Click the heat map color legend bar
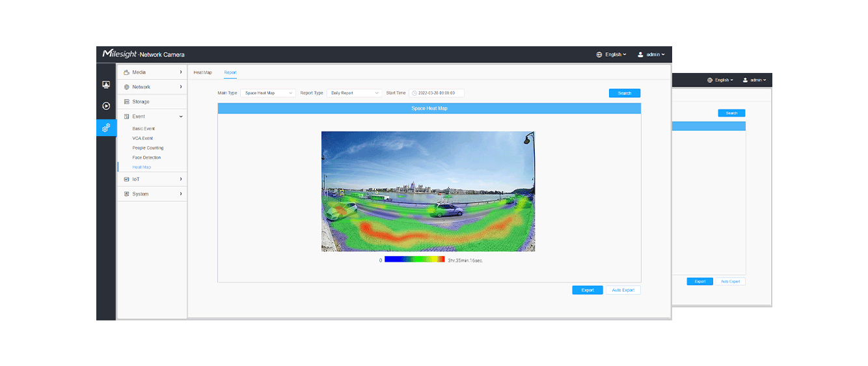The image size is (868, 366). (414, 259)
